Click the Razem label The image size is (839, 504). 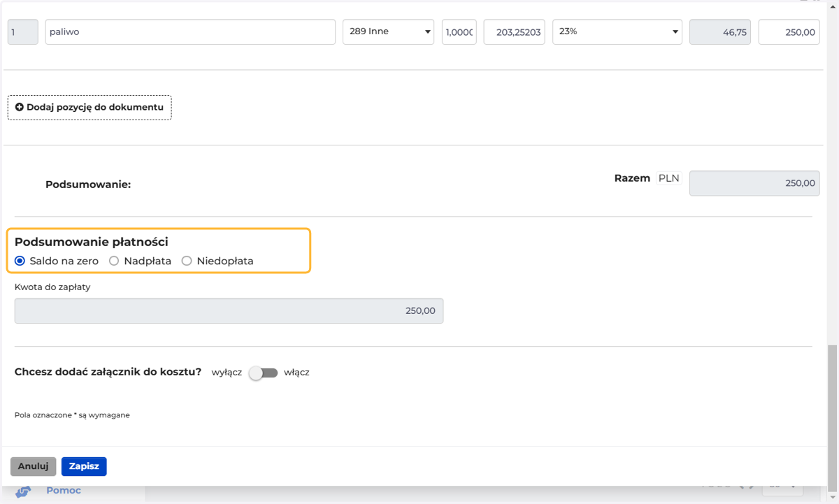point(632,178)
